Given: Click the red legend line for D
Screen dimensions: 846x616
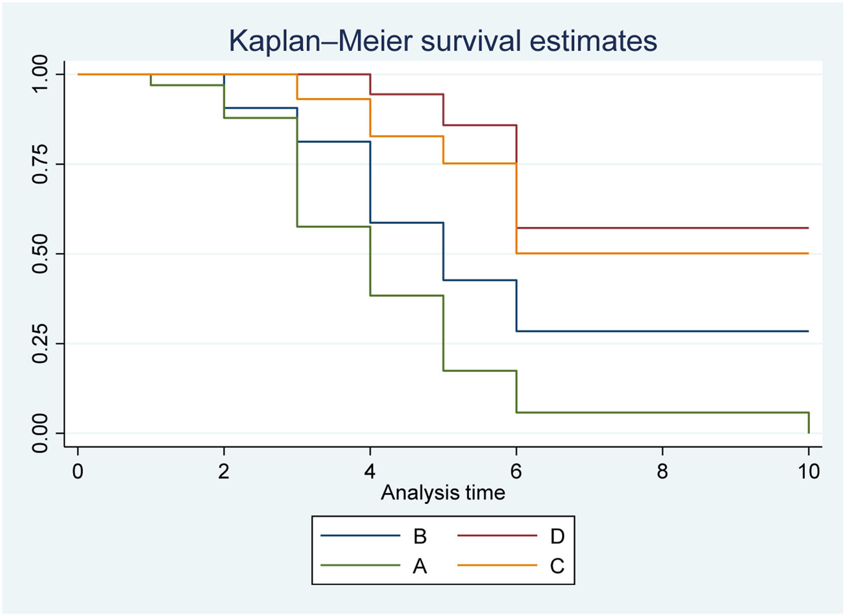Looking at the screenshot, I should point(497,536).
